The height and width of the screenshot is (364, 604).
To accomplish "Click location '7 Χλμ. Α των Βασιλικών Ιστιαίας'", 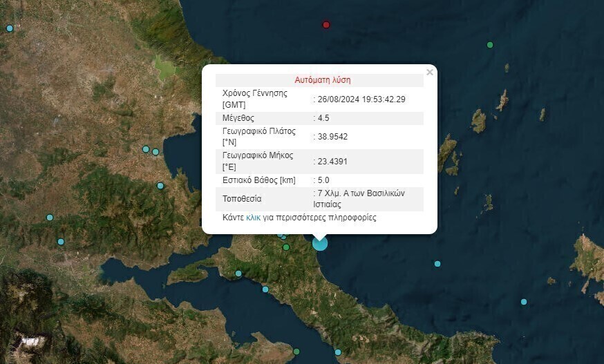I will 359,199.
